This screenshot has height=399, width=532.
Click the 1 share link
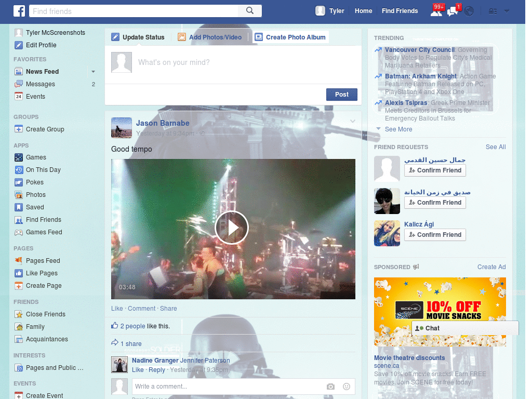tap(131, 344)
